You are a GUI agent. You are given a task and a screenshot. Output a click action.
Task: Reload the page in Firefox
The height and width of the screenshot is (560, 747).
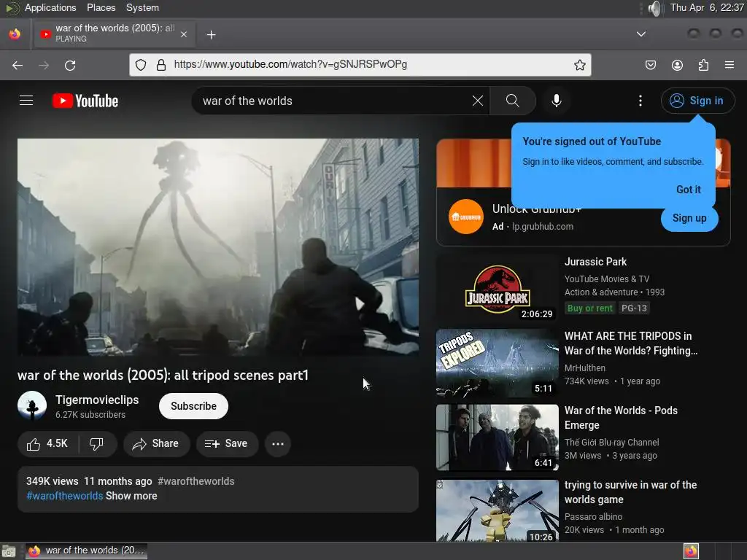pyautogui.click(x=70, y=65)
